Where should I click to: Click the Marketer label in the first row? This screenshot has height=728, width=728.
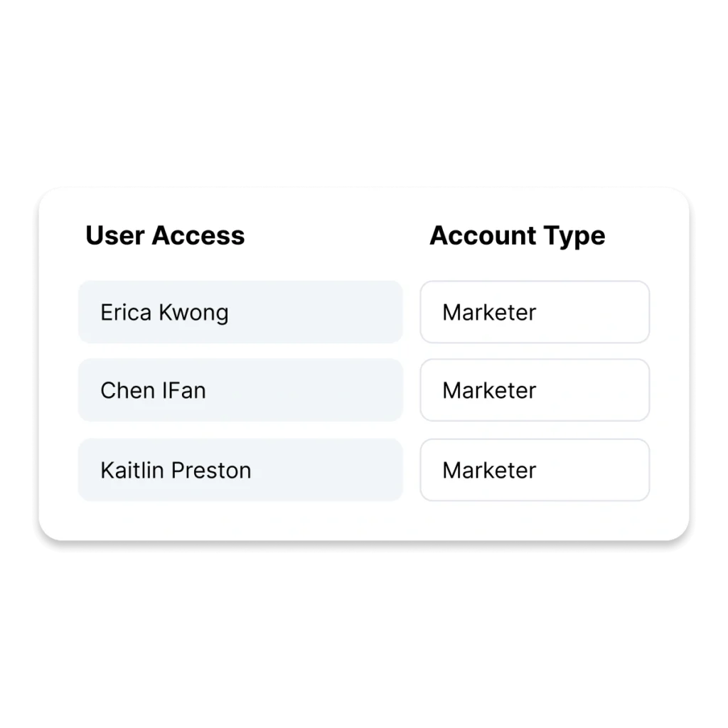click(x=488, y=313)
